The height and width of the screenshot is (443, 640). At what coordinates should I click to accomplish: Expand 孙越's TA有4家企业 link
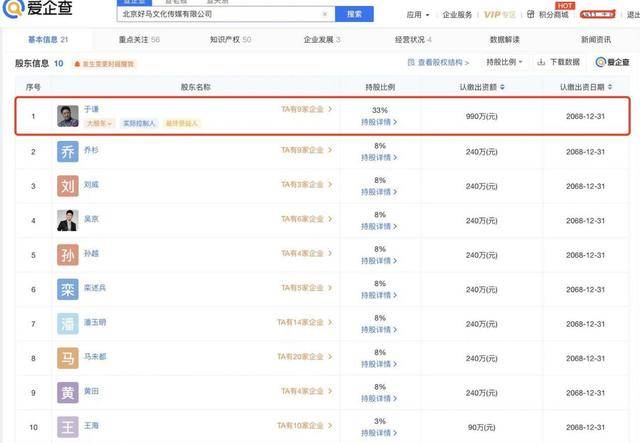point(307,253)
